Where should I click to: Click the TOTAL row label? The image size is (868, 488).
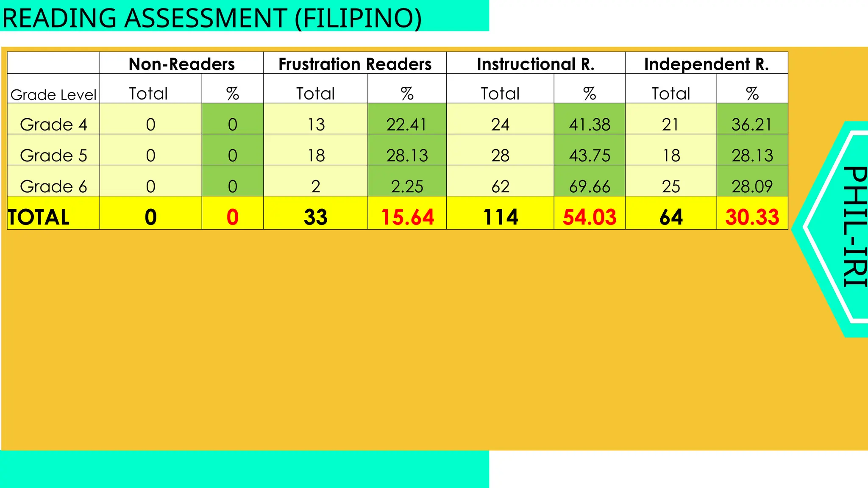(x=39, y=217)
